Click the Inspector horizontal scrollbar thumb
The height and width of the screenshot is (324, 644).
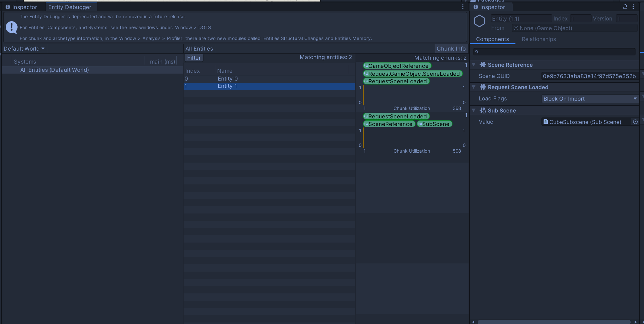(554, 322)
